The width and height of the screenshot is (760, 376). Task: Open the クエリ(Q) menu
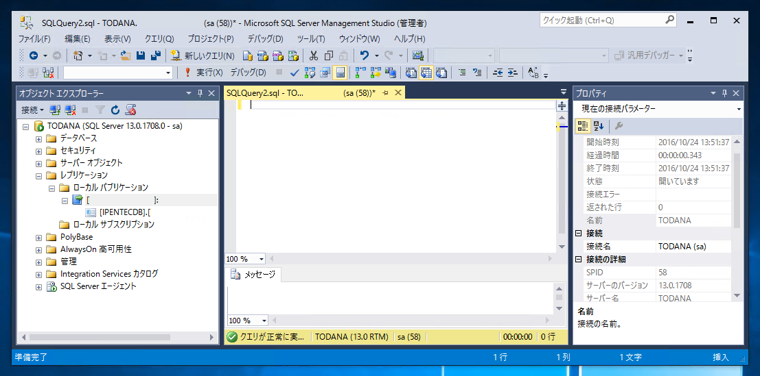coord(159,39)
